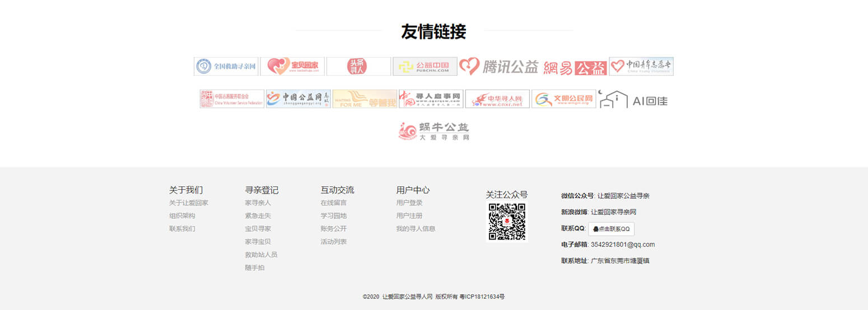
Task: Select 用户登录 under 用户中心
Action: pyautogui.click(x=409, y=203)
